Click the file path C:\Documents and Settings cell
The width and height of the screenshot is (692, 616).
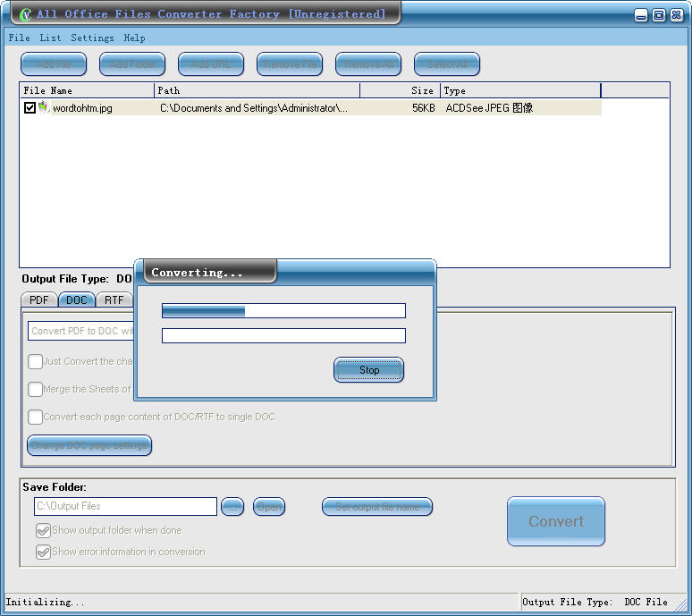tap(254, 108)
